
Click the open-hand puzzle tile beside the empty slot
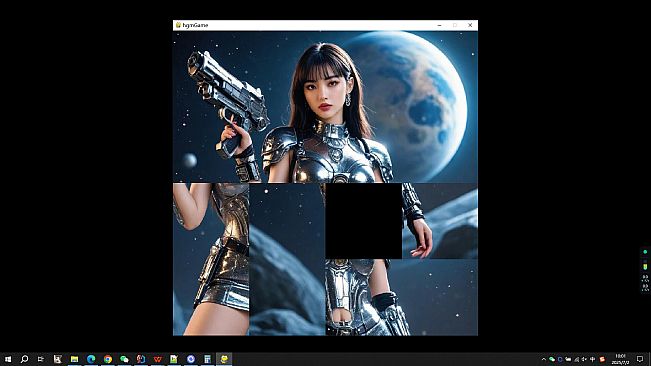440,221
